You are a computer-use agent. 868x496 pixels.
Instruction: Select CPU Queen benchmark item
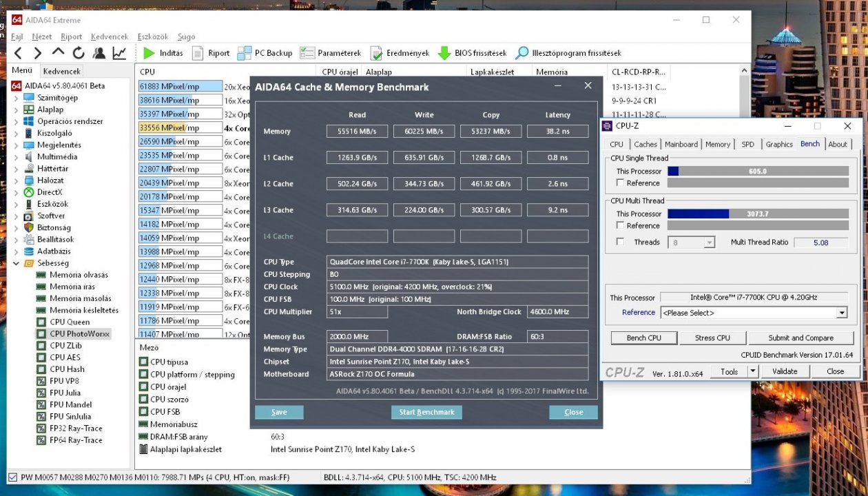[x=70, y=322]
